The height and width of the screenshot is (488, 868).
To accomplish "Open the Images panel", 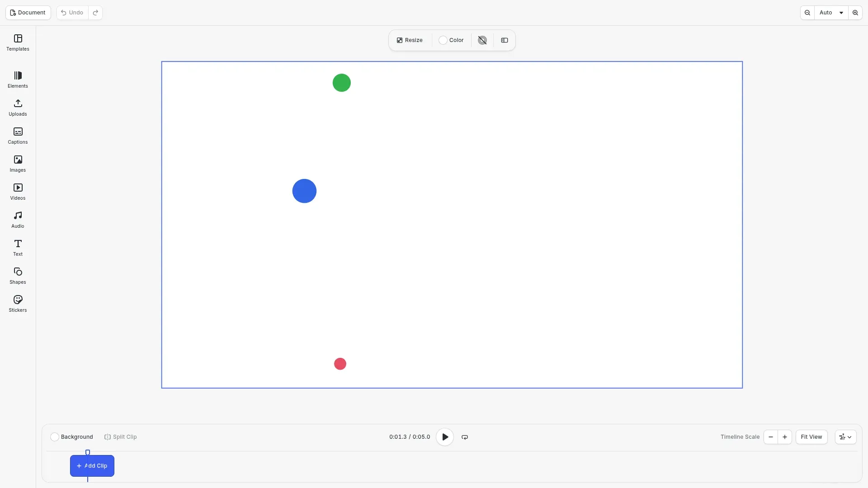I will point(18,164).
